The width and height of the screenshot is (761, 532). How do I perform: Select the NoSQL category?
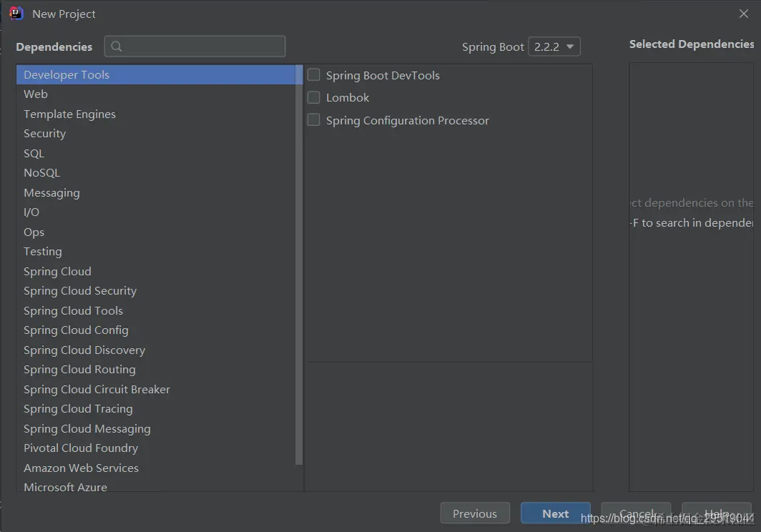pyautogui.click(x=156, y=173)
